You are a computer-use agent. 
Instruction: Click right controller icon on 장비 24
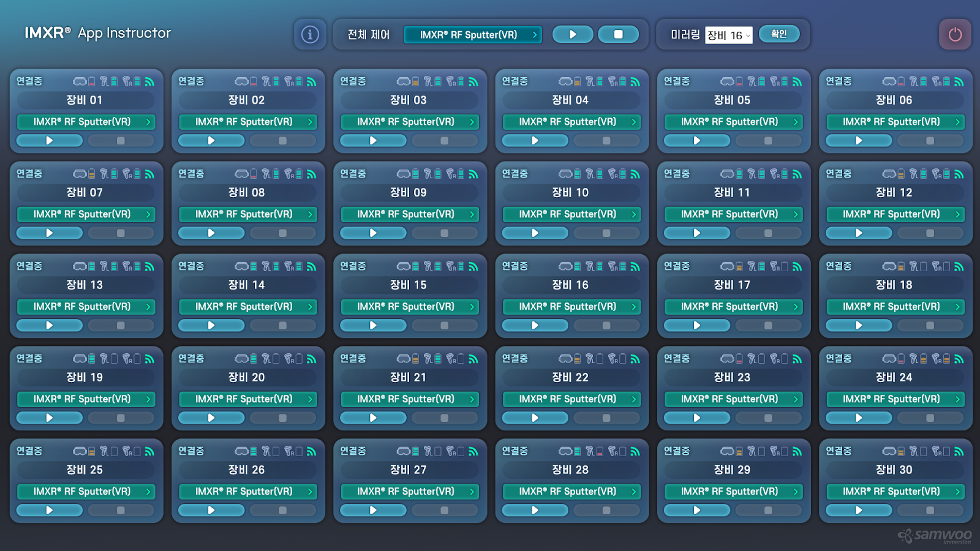pyautogui.click(x=937, y=359)
